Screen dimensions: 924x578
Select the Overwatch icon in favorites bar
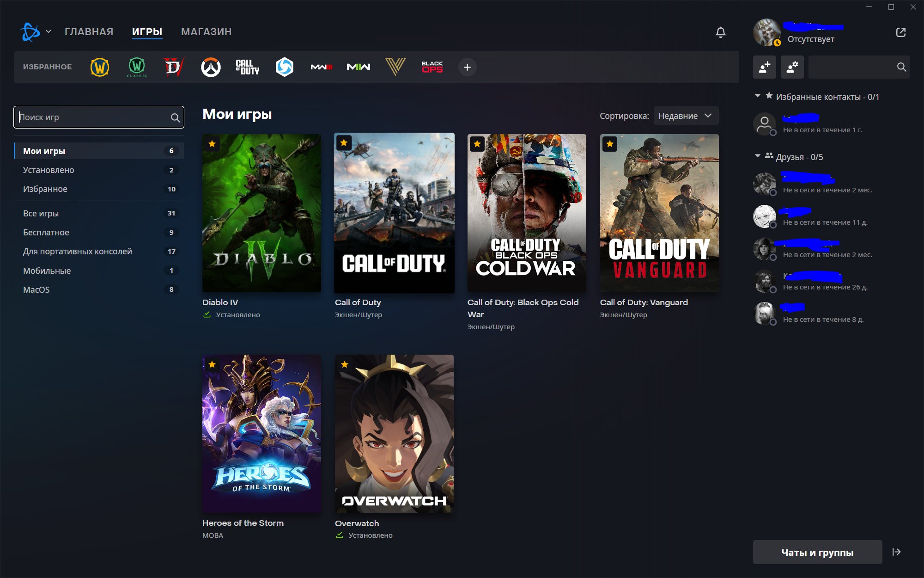[x=211, y=67]
